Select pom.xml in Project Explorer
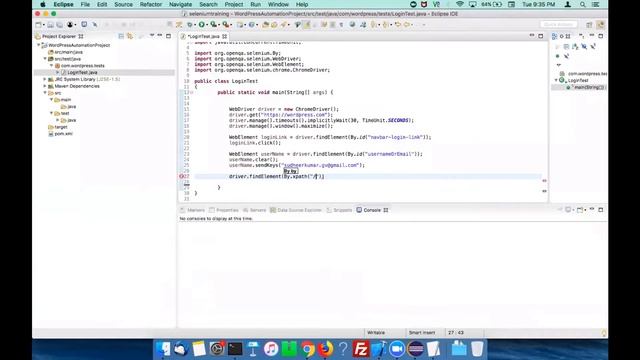Screen dimensions: 640x360 click(63, 133)
